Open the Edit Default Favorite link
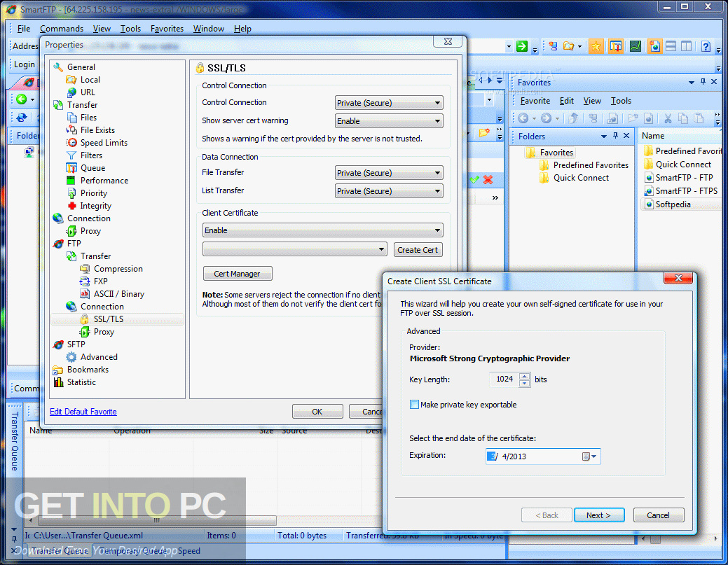This screenshot has height=565, width=728. [83, 412]
